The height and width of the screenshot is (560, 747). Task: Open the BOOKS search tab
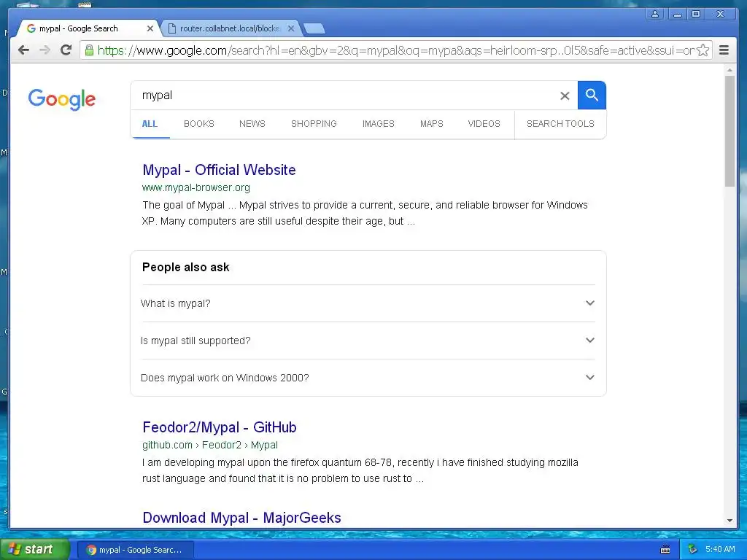point(199,124)
